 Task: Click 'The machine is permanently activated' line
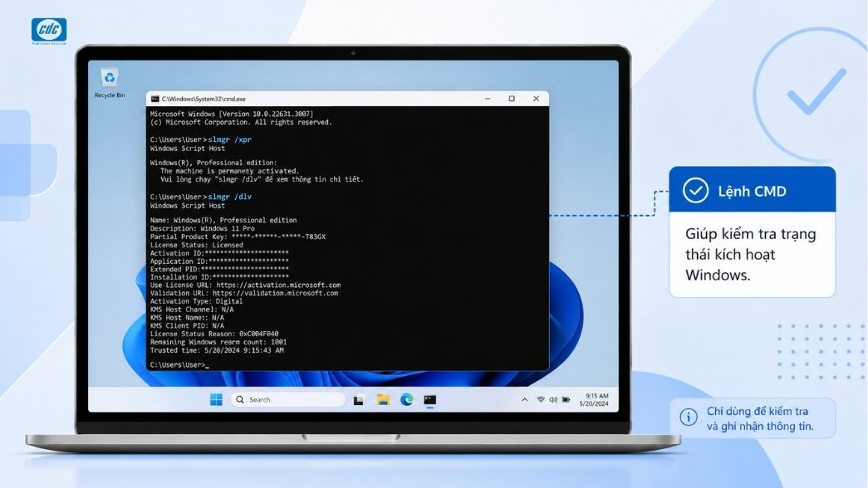229,171
